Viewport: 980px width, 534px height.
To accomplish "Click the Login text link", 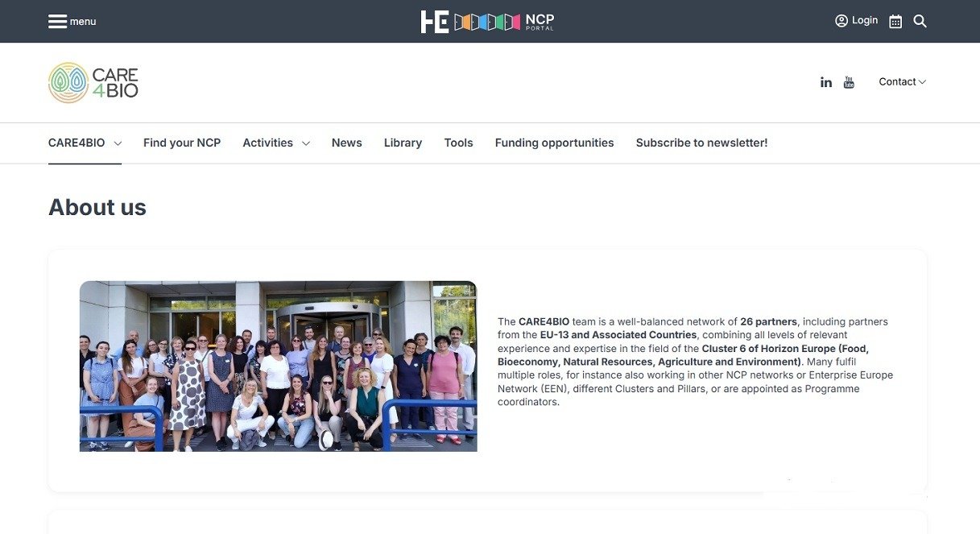I will click(865, 21).
